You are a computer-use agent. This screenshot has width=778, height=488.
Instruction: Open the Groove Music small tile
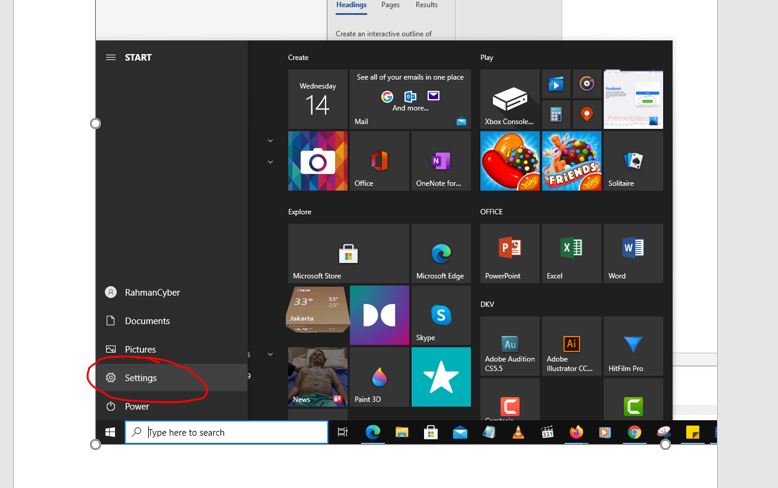pos(586,84)
